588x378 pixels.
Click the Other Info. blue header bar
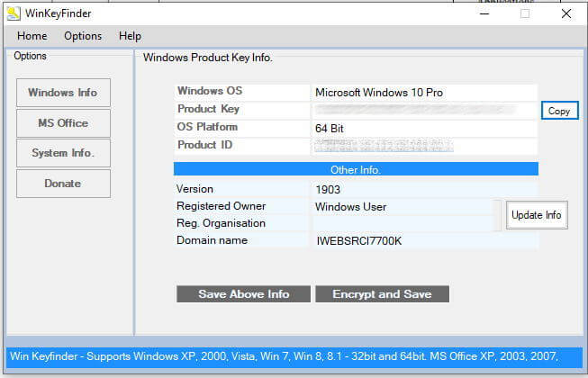356,169
